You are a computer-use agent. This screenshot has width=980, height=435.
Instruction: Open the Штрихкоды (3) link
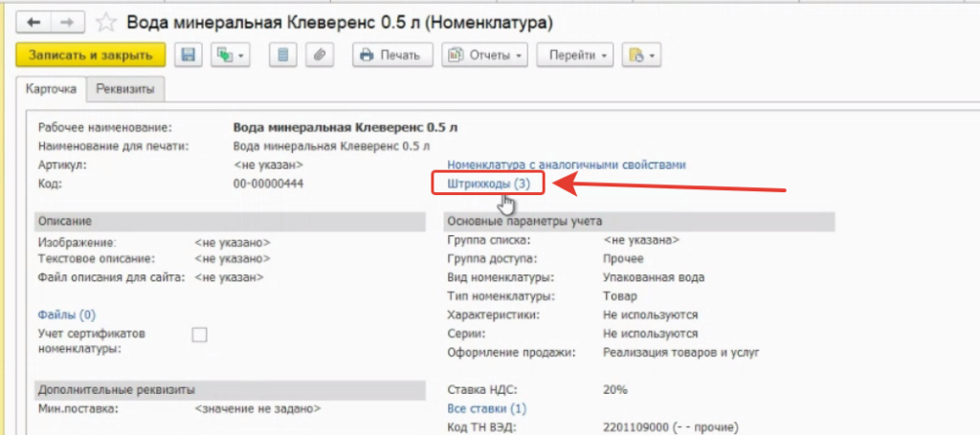[489, 185]
